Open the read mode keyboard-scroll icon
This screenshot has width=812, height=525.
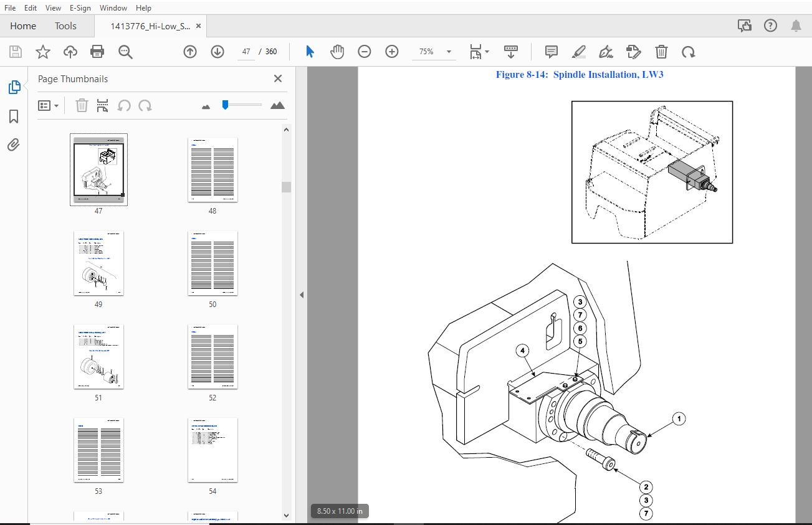tap(511, 52)
